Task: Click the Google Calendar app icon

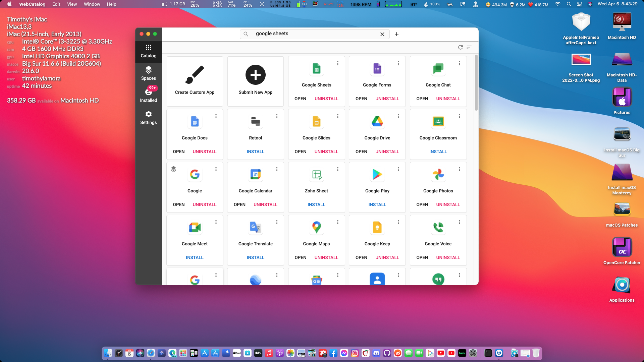Action: click(256, 174)
